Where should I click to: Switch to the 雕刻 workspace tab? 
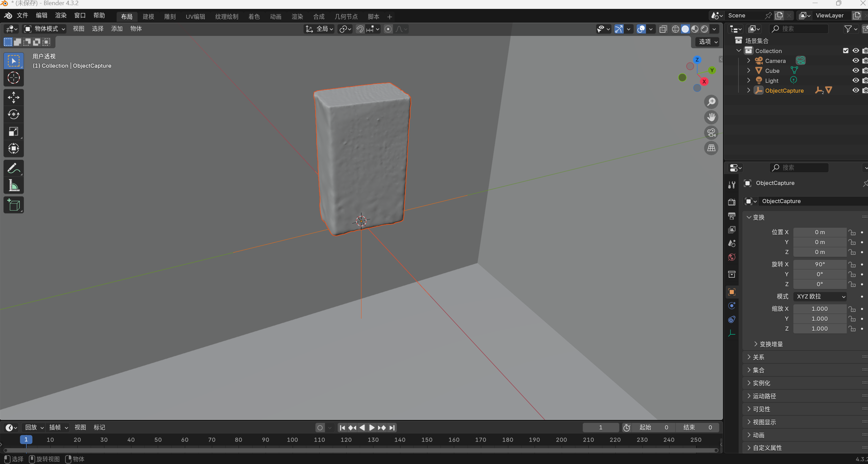point(170,17)
